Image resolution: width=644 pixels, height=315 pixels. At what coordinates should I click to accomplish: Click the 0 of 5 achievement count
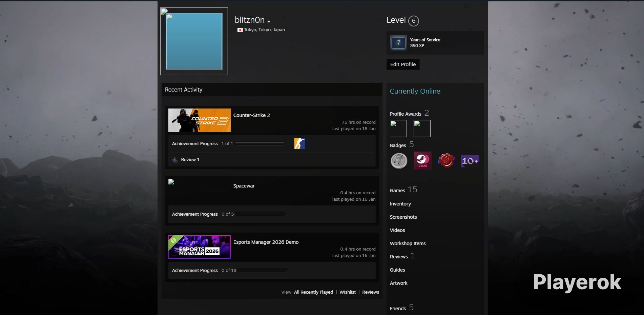[x=228, y=214]
